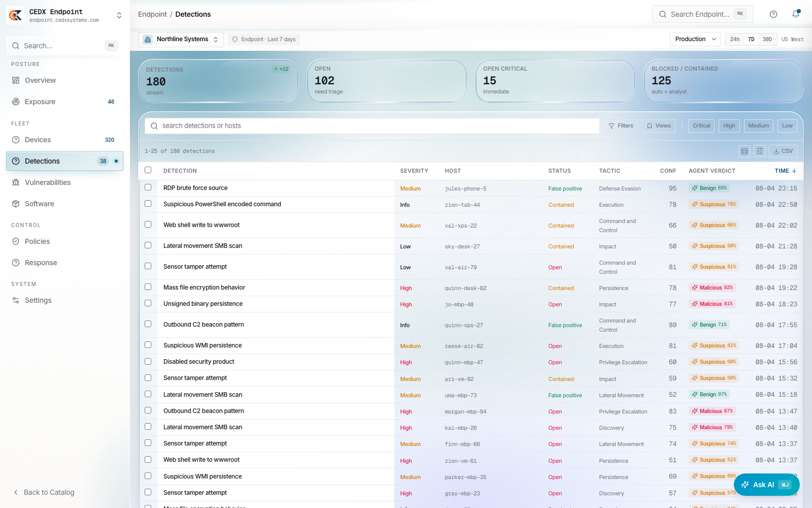This screenshot has width=812, height=508.
Task: Filter by High severity
Action: [x=729, y=126]
